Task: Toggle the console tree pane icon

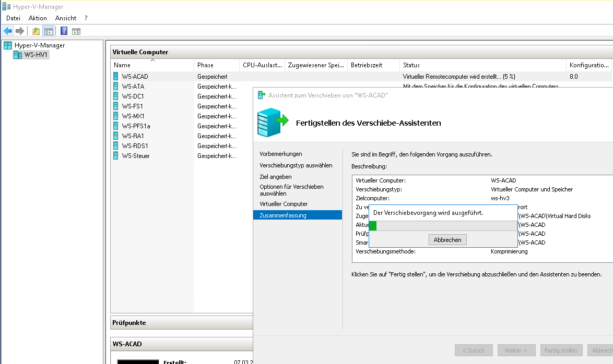Action: coord(49,31)
